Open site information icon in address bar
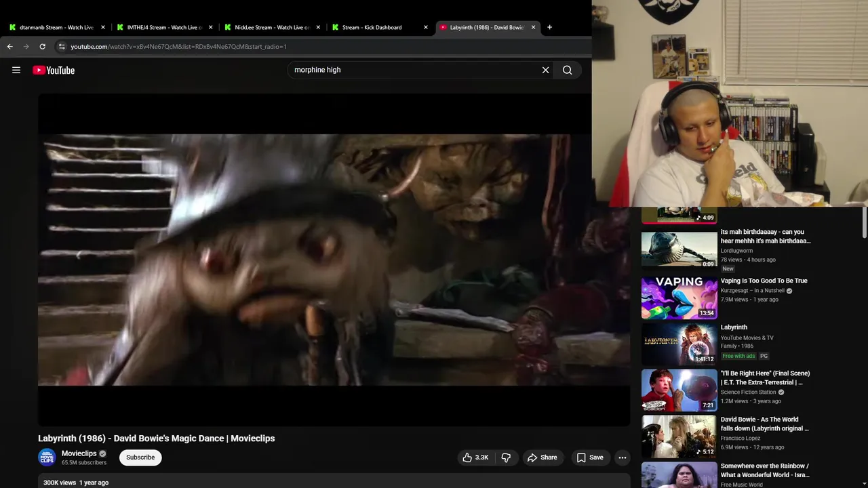This screenshot has width=868, height=488. (x=62, y=47)
